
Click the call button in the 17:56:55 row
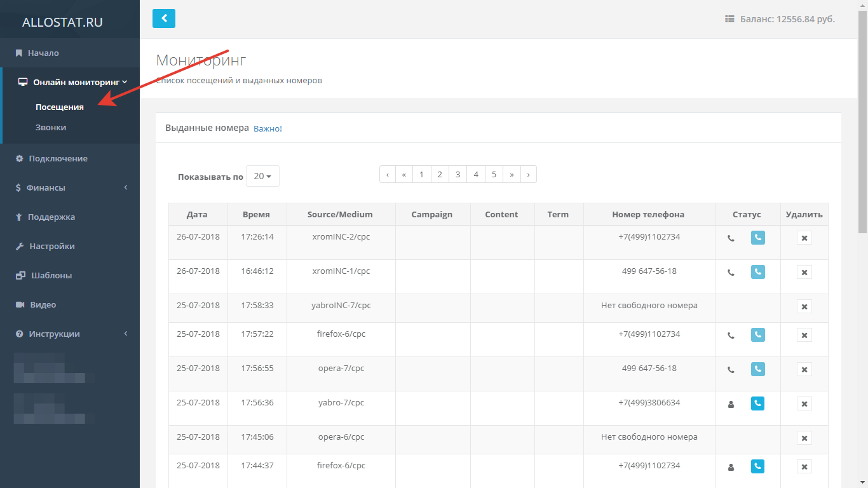(757, 369)
